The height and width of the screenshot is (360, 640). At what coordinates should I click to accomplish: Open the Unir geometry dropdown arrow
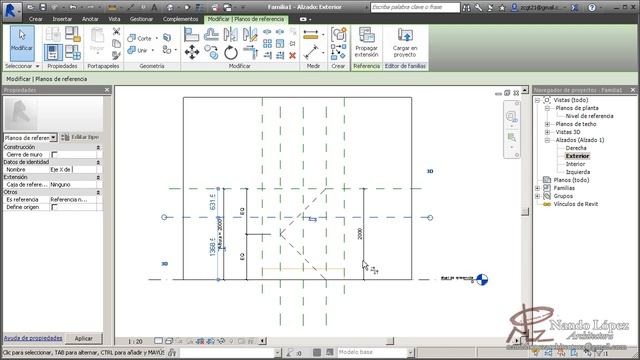(x=153, y=51)
